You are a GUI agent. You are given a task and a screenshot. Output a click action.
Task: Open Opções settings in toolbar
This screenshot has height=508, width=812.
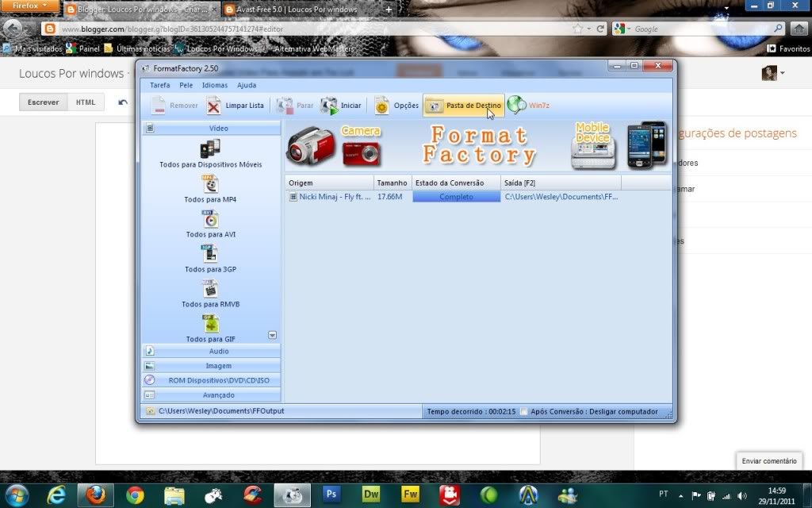396,106
